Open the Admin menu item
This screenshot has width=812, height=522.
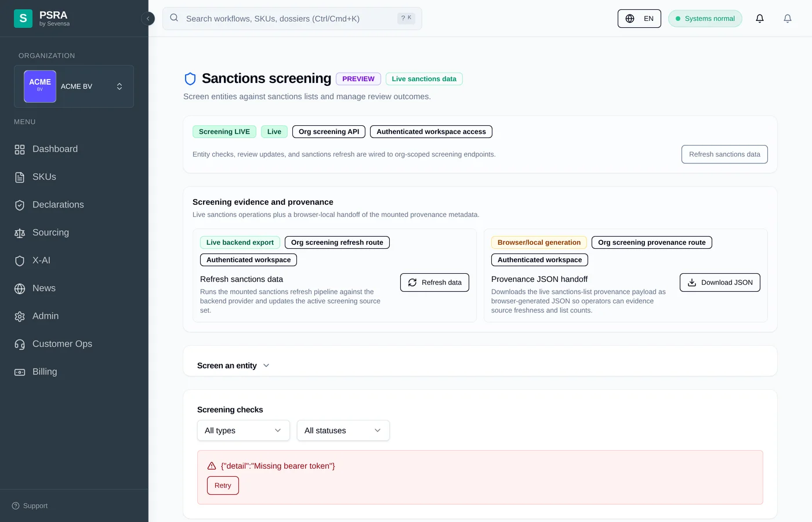tap(45, 316)
